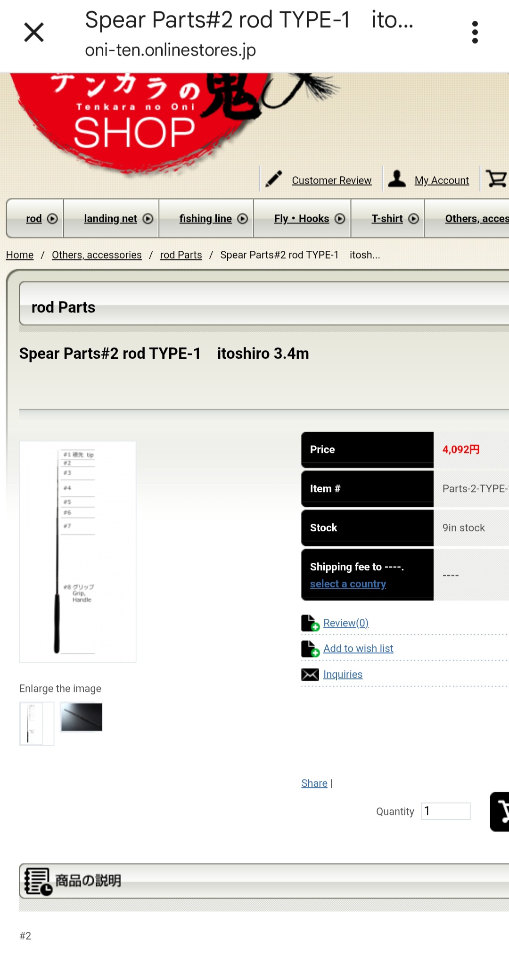This screenshot has height=980, width=509.
Task: Click the Share link
Action: (314, 783)
